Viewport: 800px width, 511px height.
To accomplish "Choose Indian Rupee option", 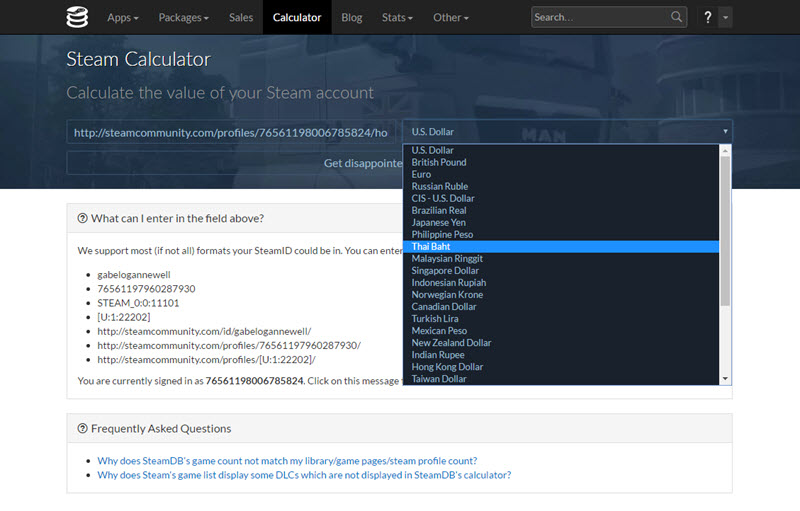I will tap(561, 355).
